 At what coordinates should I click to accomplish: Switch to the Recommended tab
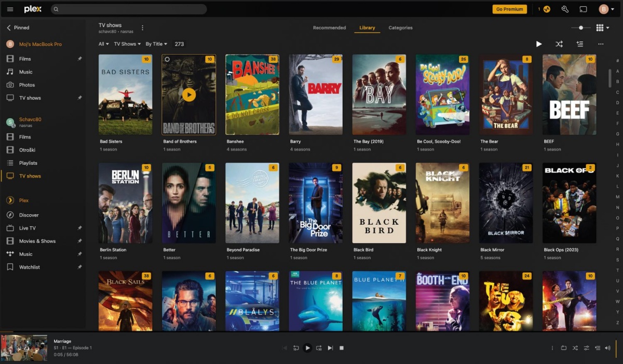coord(329,28)
